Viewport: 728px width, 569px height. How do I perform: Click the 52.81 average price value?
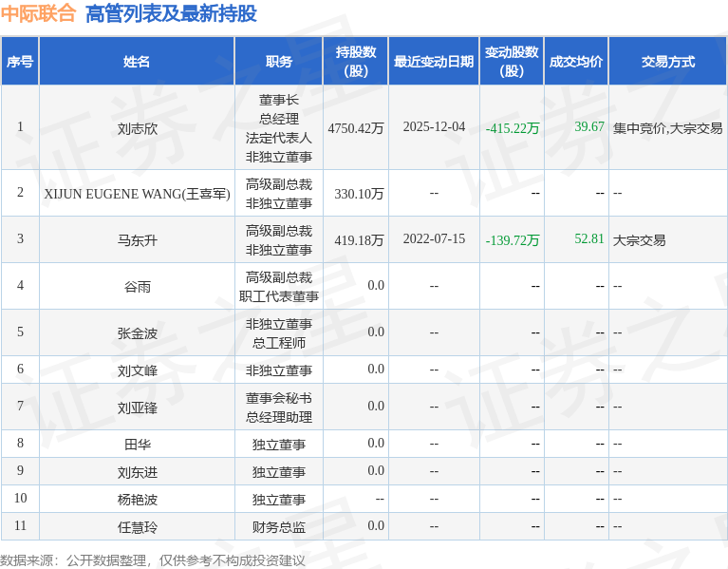pyautogui.click(x=588, y=239)
